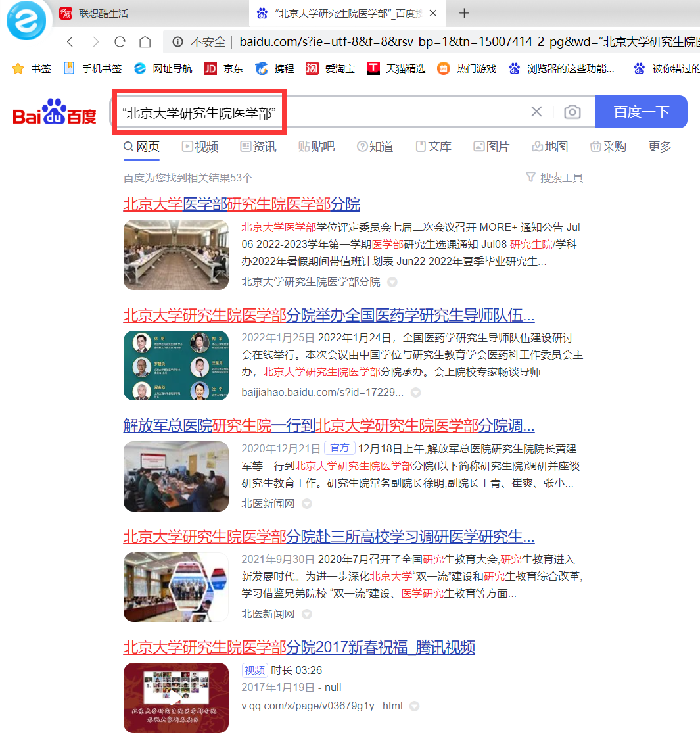Open image search camera icon
The height and width of the screenshot is (743, 700).
pos(572,112)
